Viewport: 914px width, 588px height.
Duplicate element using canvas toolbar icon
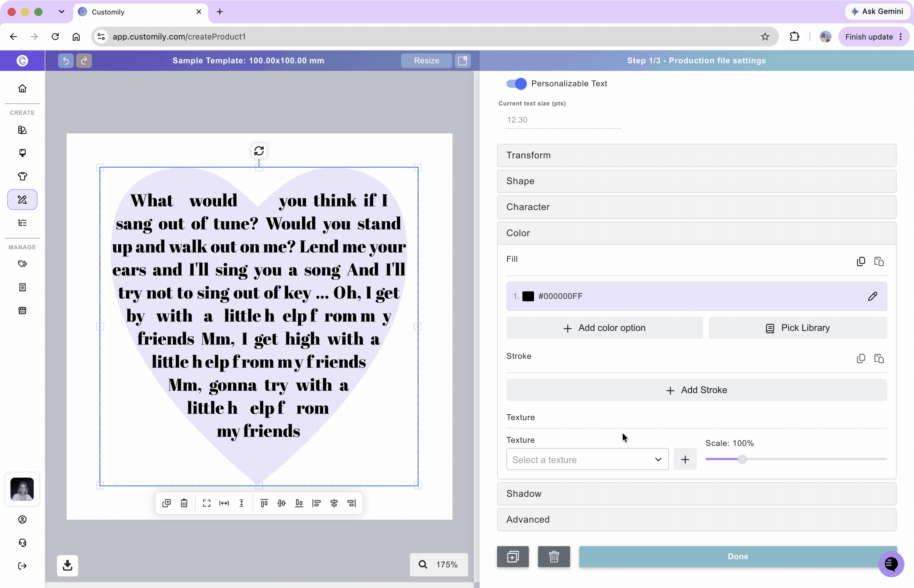click(x=167, y=503)
